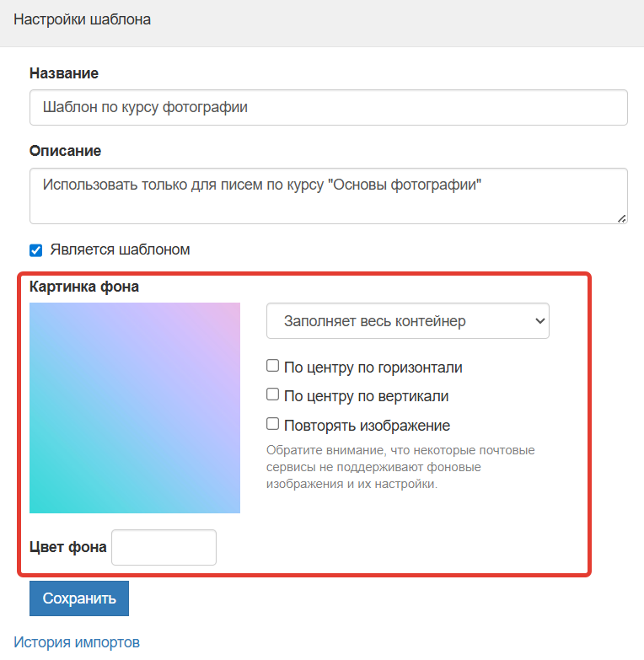
Task: Click the Описание field label
Action: (65, 151)
